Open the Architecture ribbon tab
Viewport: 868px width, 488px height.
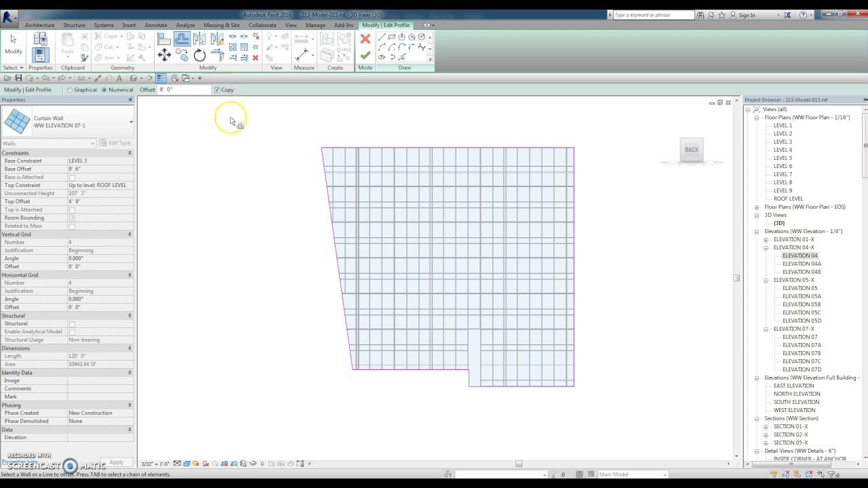pos(39,25)
